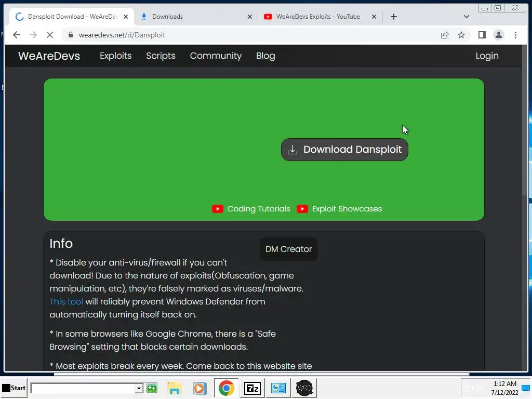Image resolution: width=532 pixels, height=399 pixels.
Task: Open the Blog nav item
Action: click(265, 56)
